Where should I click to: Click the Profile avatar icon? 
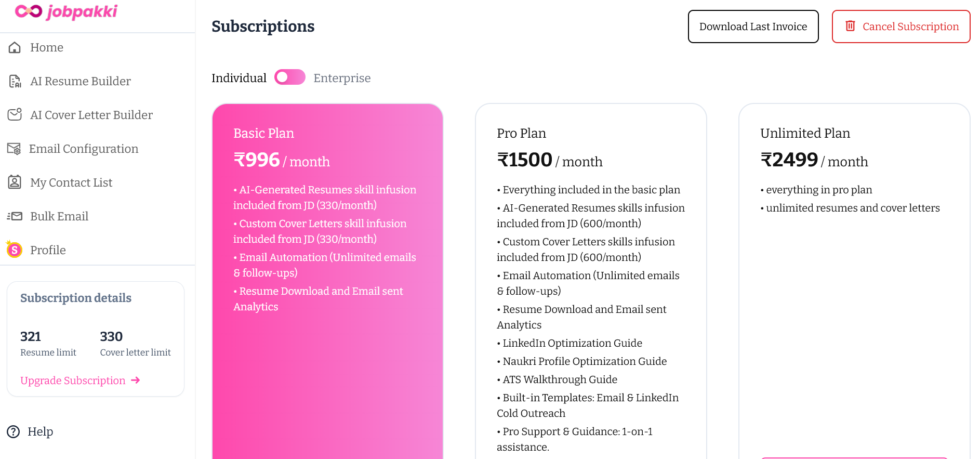point(15,250)
